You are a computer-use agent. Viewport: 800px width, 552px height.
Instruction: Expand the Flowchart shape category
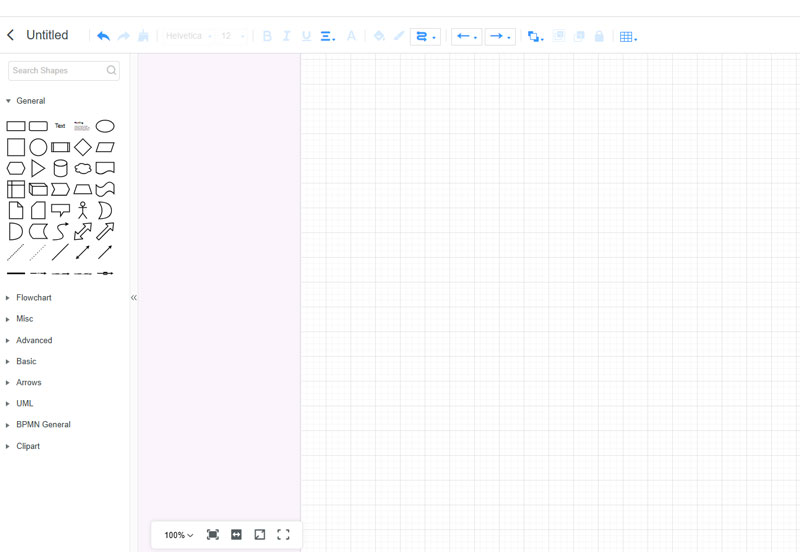coord(33,298)
